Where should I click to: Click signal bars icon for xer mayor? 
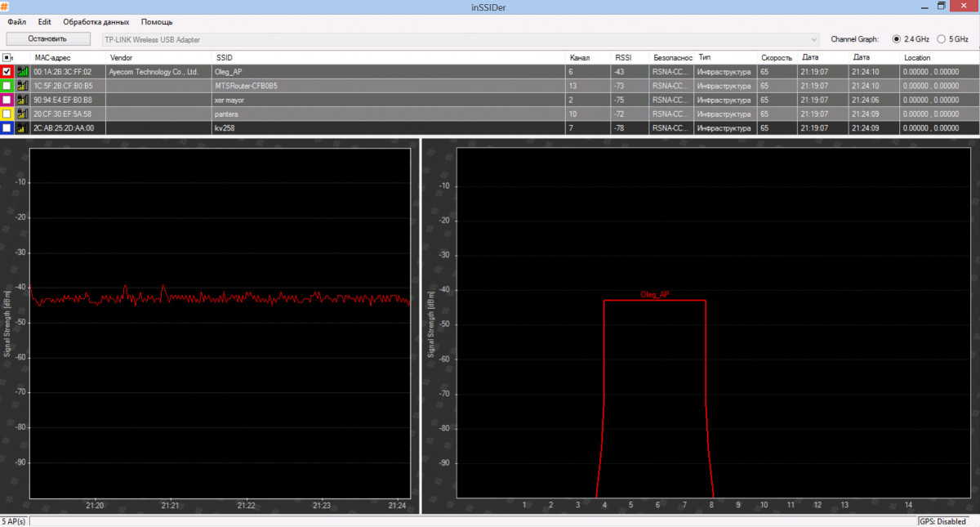[x=23, y=100]
